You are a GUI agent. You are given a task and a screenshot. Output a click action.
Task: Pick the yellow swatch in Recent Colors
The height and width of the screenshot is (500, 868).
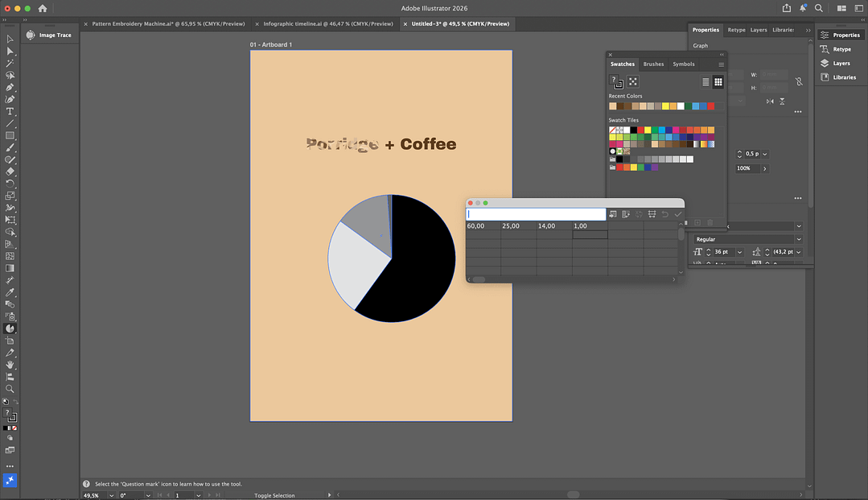[666, 106]
